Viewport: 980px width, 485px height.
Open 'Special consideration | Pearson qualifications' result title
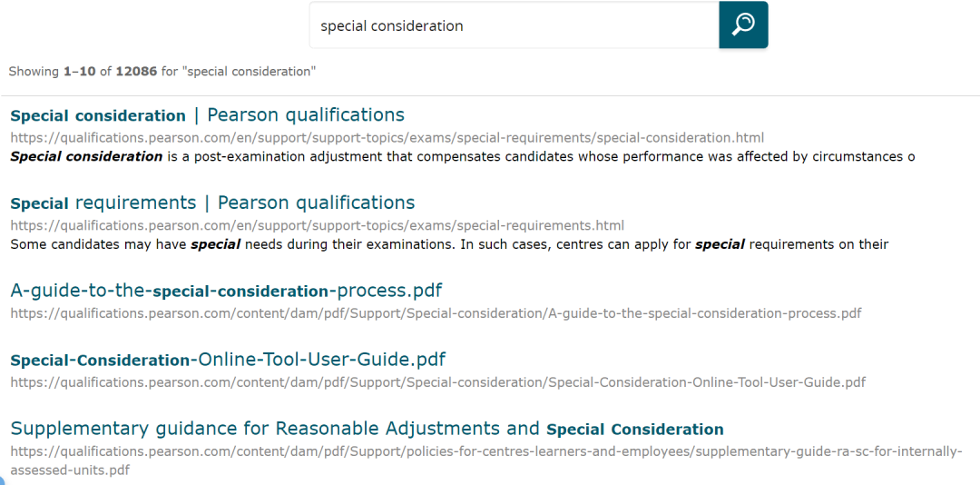pos(208,115)
